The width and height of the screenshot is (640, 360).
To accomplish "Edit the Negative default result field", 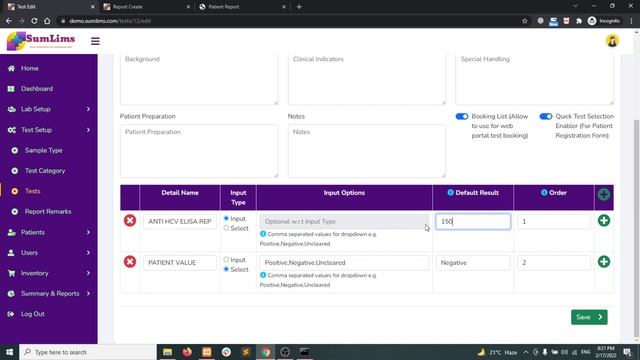I will pos(473,262).
